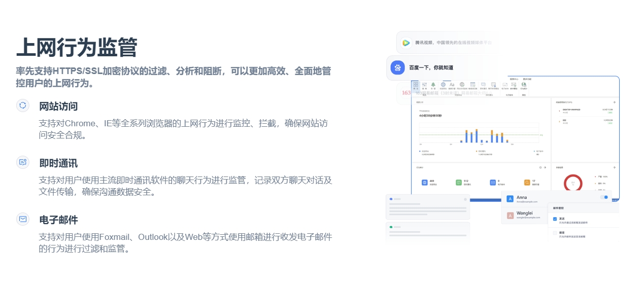This screenshot has width=644, height=283.
Task: Click the name Wanglei in contact list
Action: (524, 213)
